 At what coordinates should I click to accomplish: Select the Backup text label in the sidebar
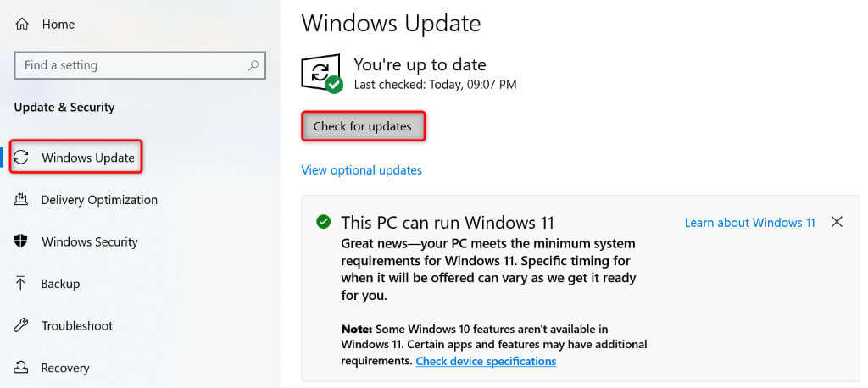tap(60, 284)
